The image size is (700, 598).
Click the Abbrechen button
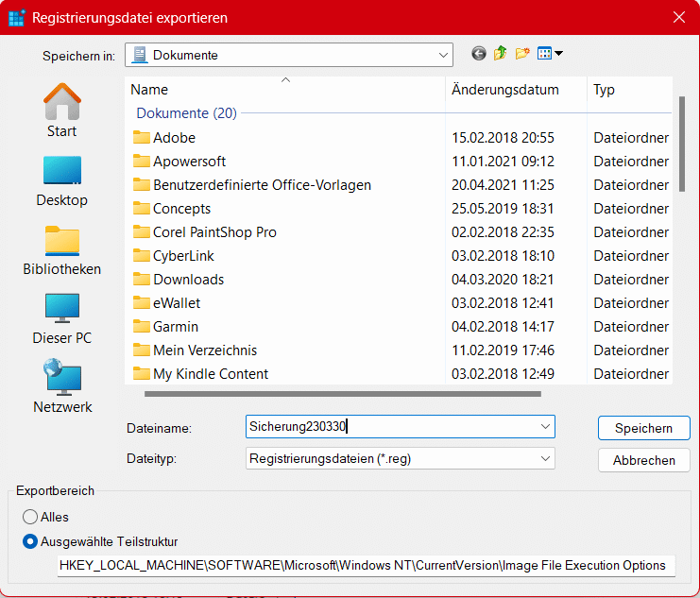(643, 460)
